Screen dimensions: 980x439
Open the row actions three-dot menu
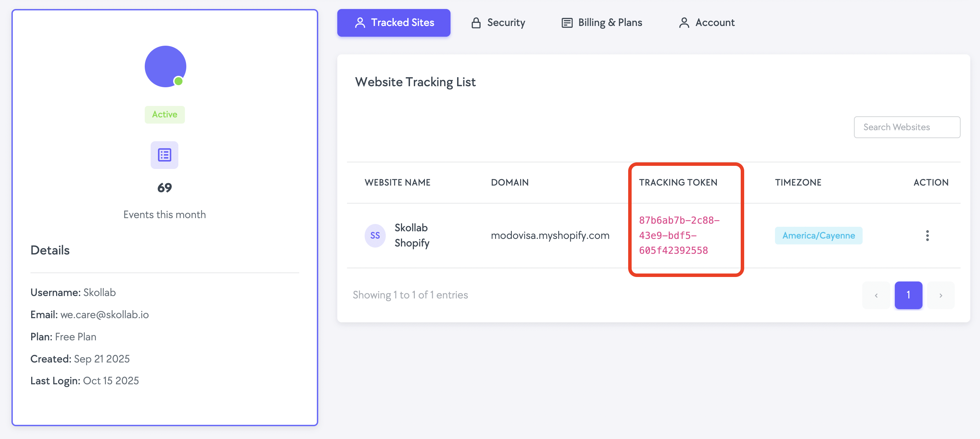click(927, 235)
